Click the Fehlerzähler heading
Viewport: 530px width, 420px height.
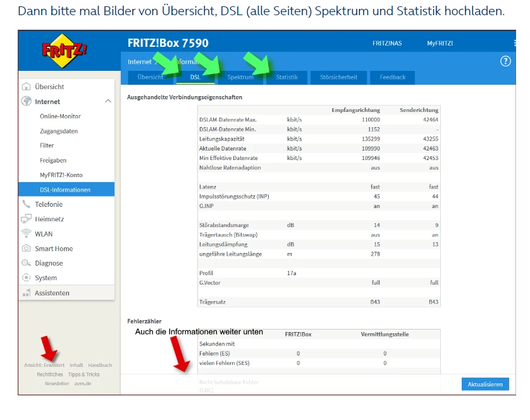point(144,321)
